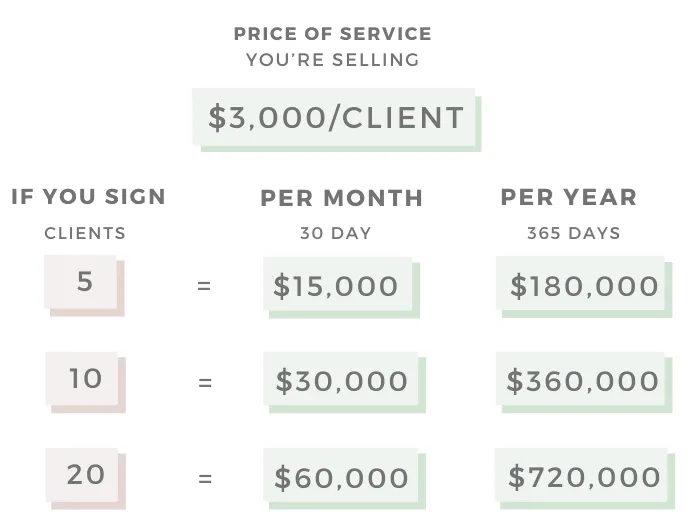Screen dimensions: 691x528
Task: Click the equals sign beside 20 clients
Action: [205, 478]
